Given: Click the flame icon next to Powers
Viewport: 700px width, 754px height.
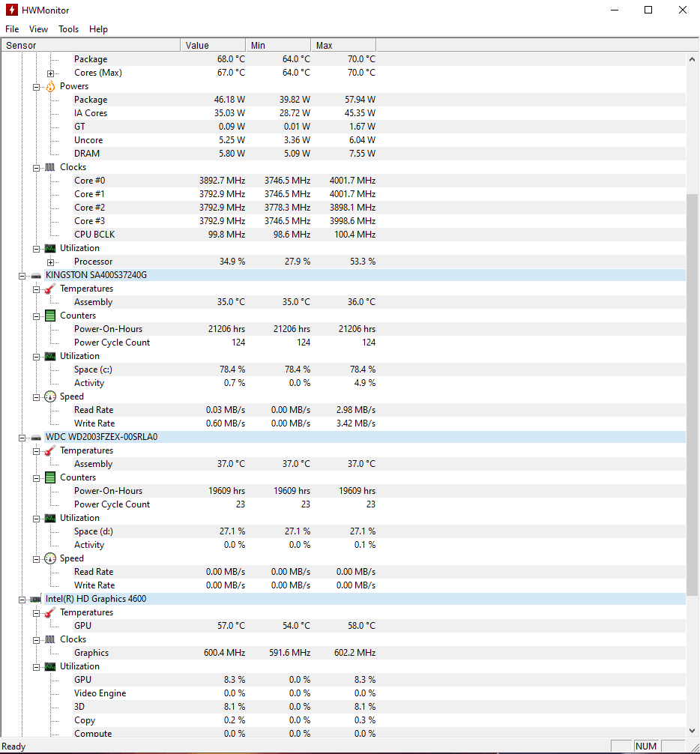Looking at the screenshot, I should [50, 86].
